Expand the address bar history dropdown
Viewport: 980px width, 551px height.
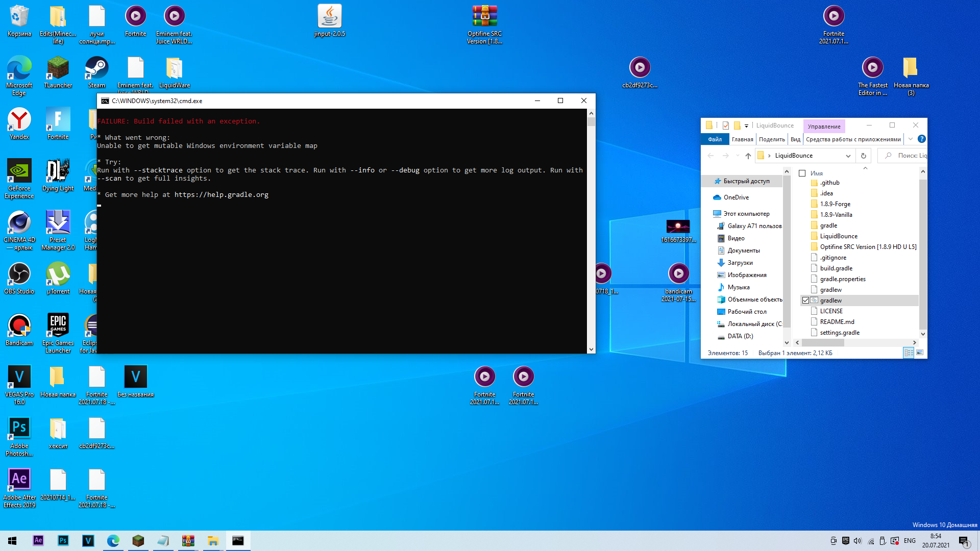pyautogui.click(x=848, y=156)
